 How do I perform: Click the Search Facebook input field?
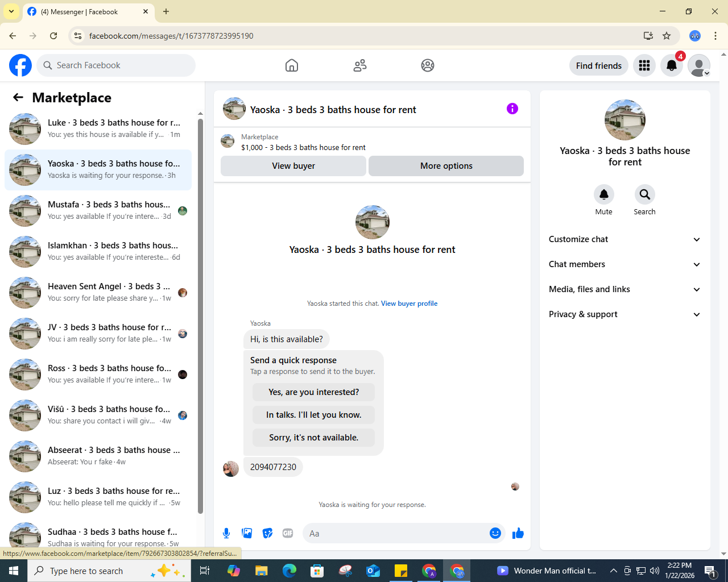pos(116,65)
